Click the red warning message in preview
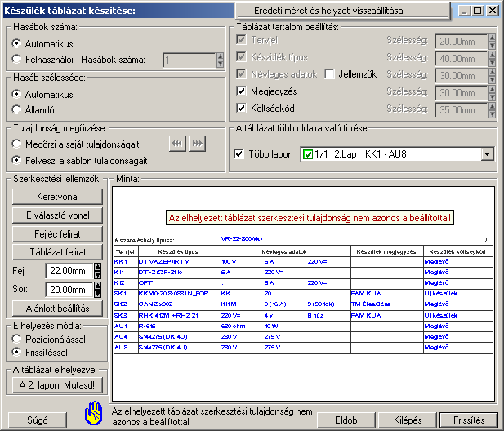Screen dimensions: 504x431 point(310,218)
